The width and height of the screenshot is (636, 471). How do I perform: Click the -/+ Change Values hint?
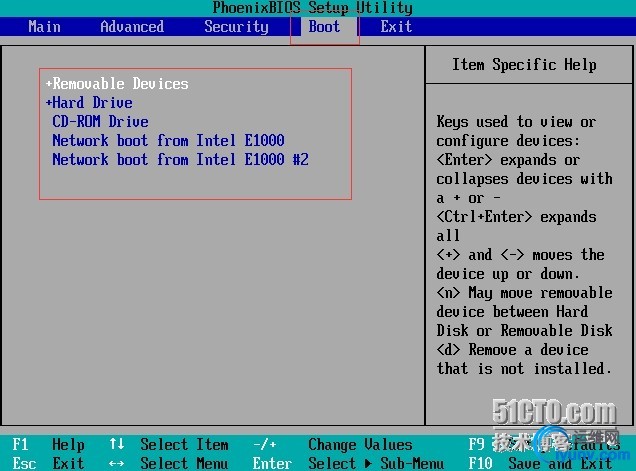point(332,445)
